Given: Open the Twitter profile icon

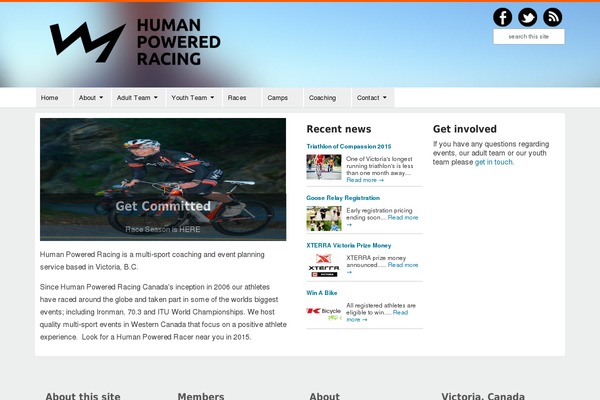Looking at the screenshot, I should (x=527, y=17).
